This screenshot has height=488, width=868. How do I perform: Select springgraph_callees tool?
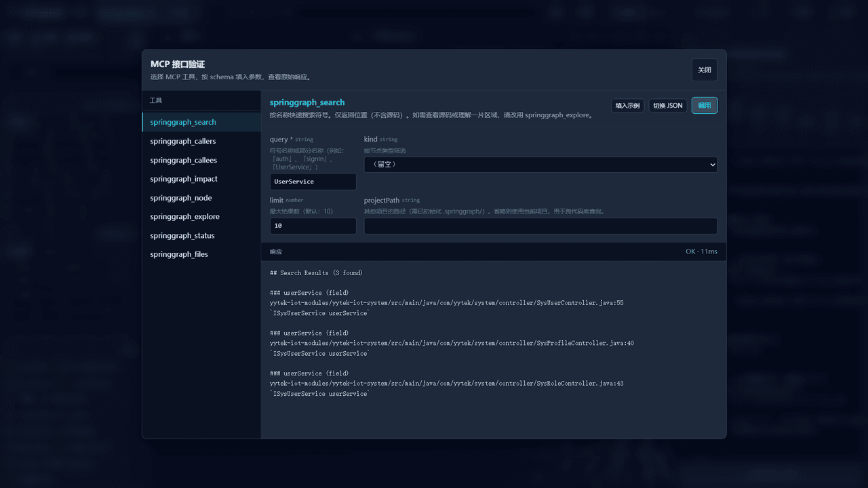(201, 160)
